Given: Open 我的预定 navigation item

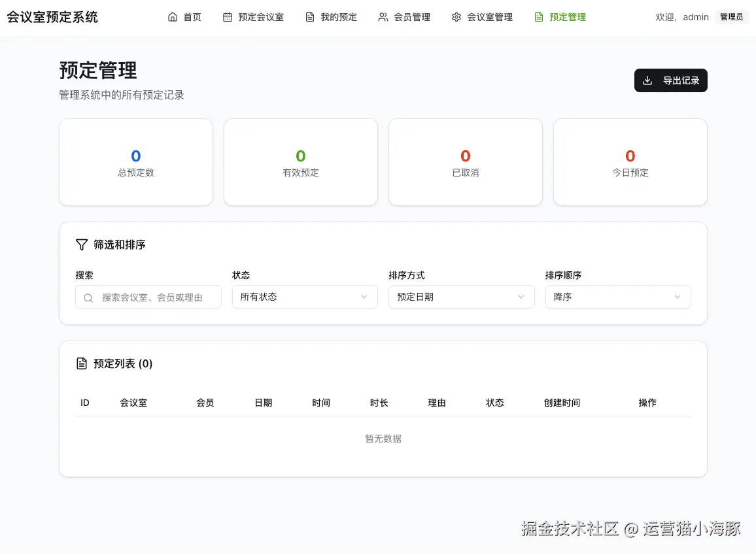Looking at the screenshot, I should tap(331, 17).
